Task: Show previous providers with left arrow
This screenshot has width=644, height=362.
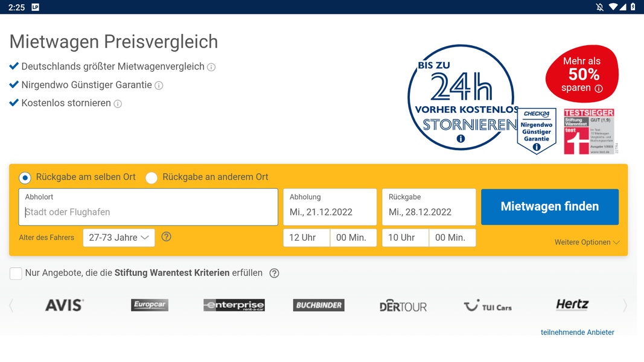Action: pos(11,305)
